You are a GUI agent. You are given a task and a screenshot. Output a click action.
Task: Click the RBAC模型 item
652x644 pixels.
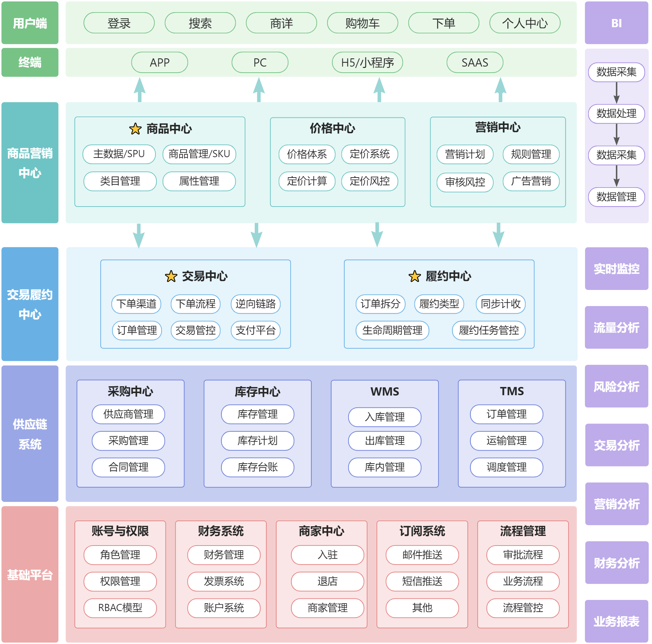point(120,607)
